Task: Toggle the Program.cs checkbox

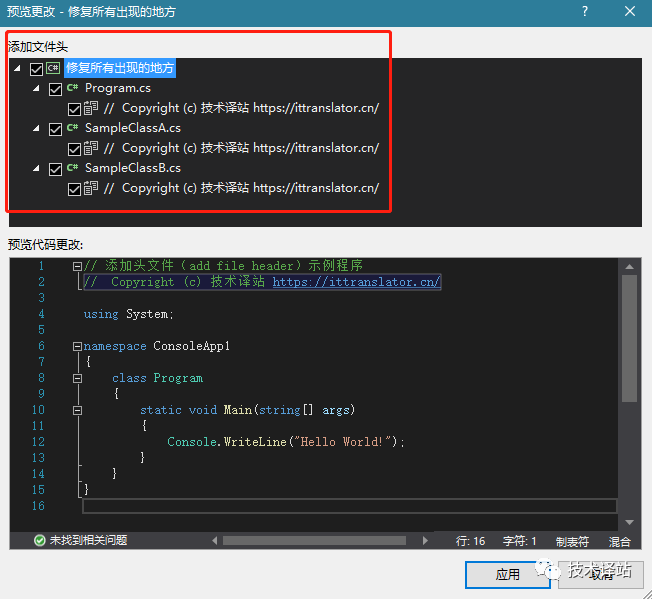Action: (55, 89)
